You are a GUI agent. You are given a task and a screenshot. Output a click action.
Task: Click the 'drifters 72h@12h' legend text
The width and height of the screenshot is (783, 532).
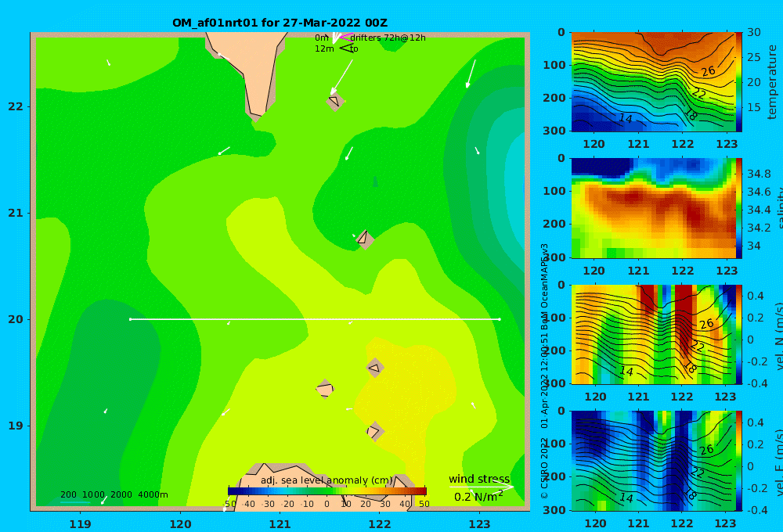coord(388,38)
